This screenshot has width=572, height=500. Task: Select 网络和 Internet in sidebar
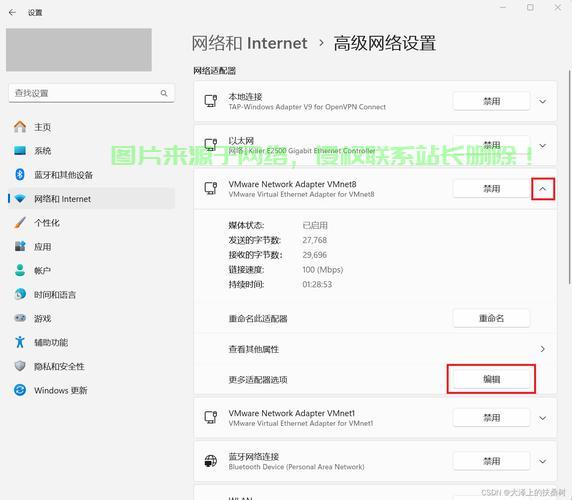click(x=91, y=199)
